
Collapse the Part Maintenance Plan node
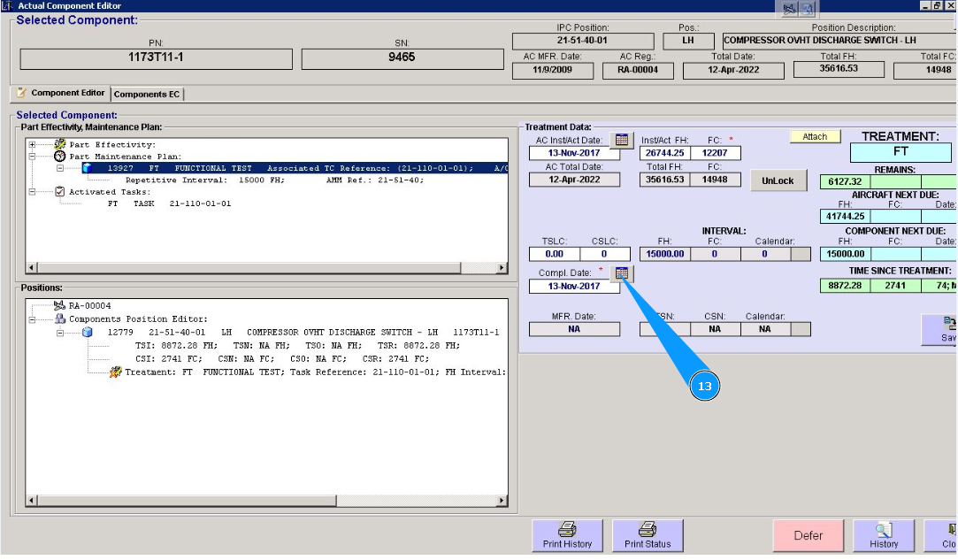(33, 157)
